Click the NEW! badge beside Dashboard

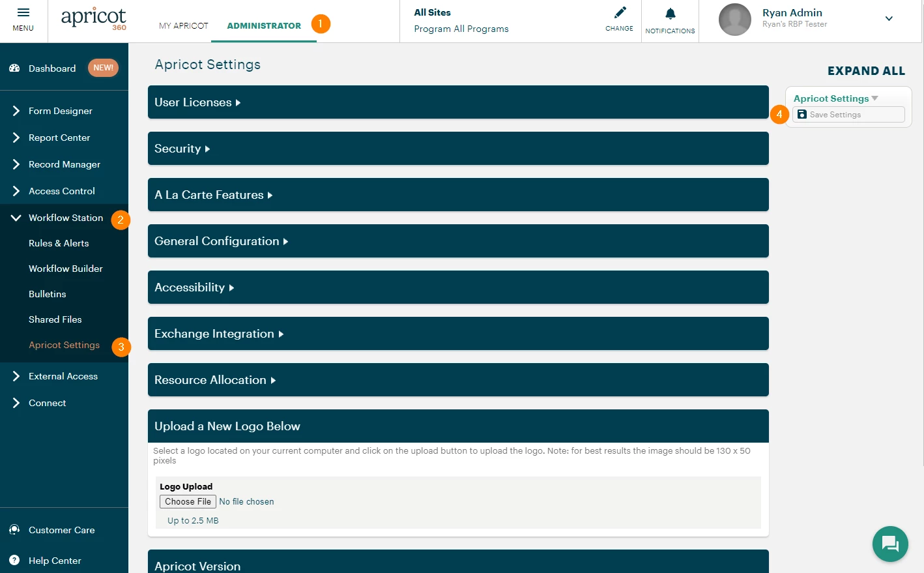click(x=103, y=68)
